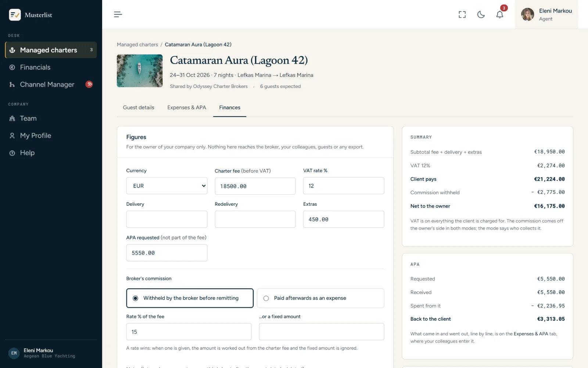Click the Musterlist logo icon
Viewport: 588px width, 368px height.
pyautogui.click(x=15, y=15)
